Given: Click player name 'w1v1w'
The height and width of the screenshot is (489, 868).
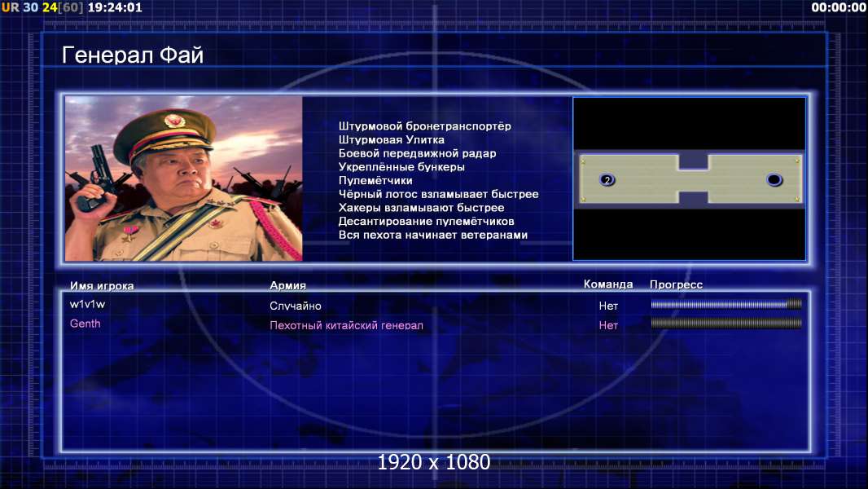Looking at the screenshot, I should [87, 304].
